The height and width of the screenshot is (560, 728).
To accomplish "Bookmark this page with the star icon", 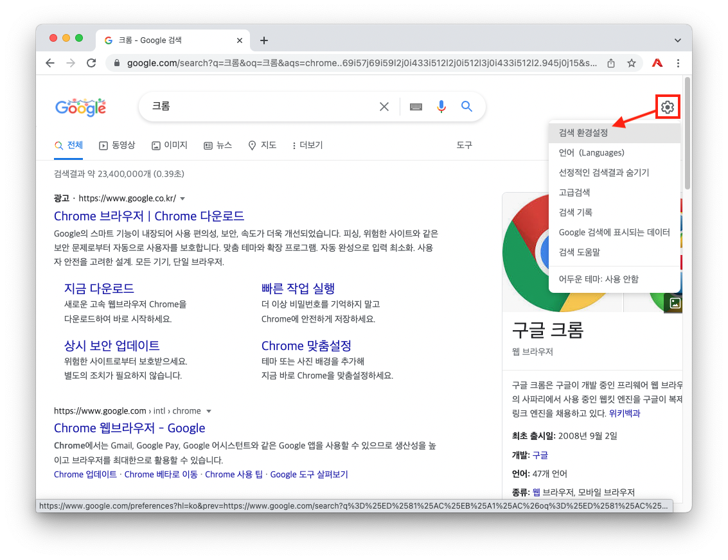I will [632, 63].
